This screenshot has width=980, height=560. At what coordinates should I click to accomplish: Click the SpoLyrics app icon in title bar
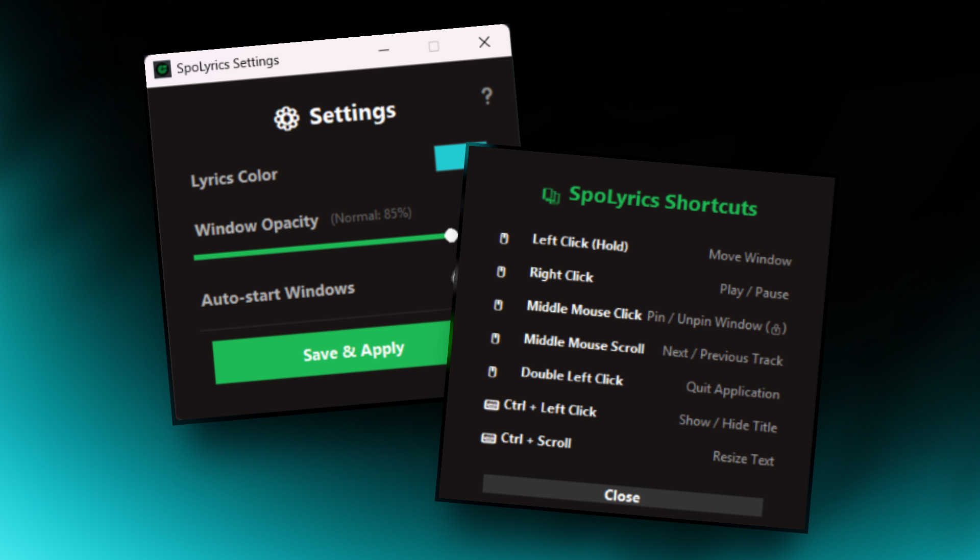(x=162, y=69)
